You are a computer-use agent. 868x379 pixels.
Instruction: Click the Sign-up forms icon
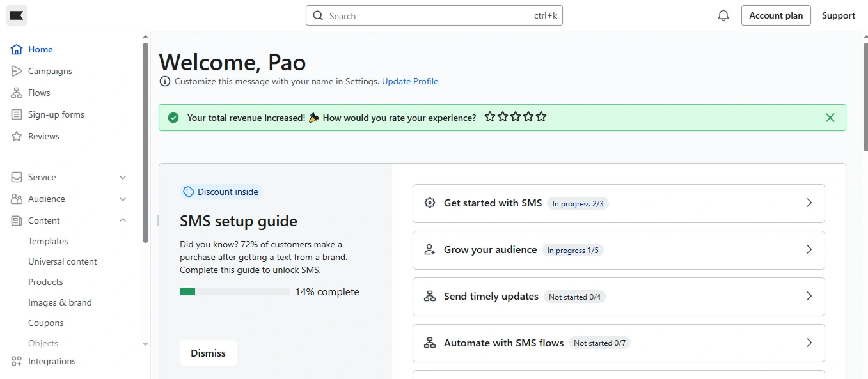click(17, 114)
